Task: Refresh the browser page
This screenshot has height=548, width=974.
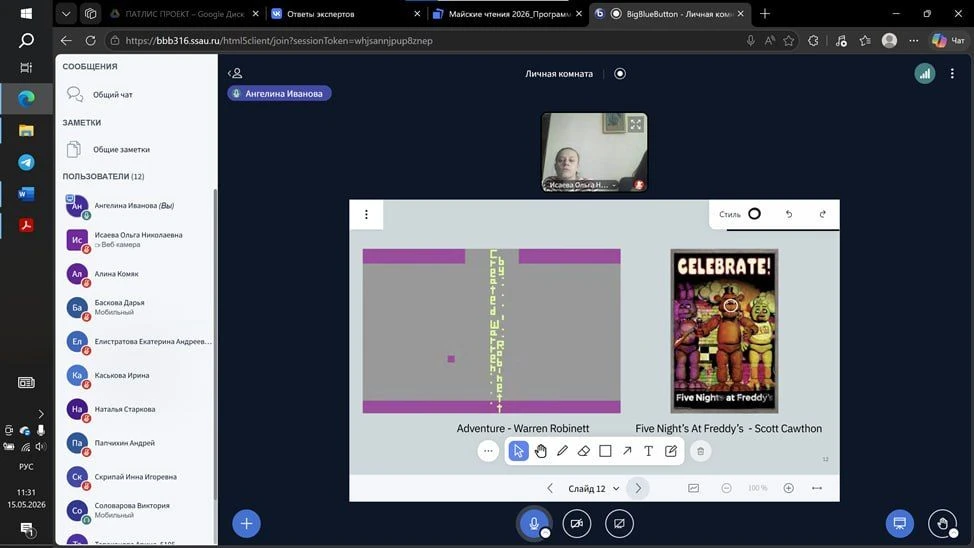Action: pyautogui.click(x=91, y=40)
